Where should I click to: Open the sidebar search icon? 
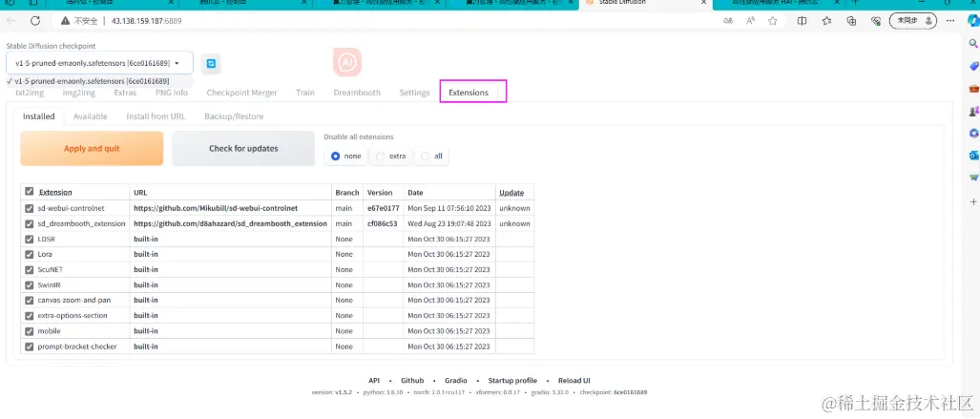tap(973, 43)
